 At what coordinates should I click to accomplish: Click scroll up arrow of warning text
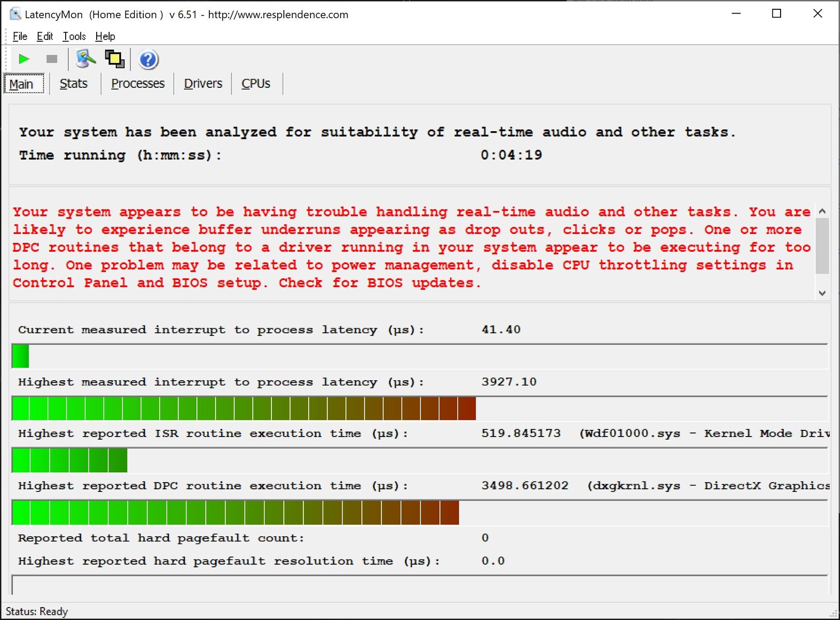click(822, 211)
